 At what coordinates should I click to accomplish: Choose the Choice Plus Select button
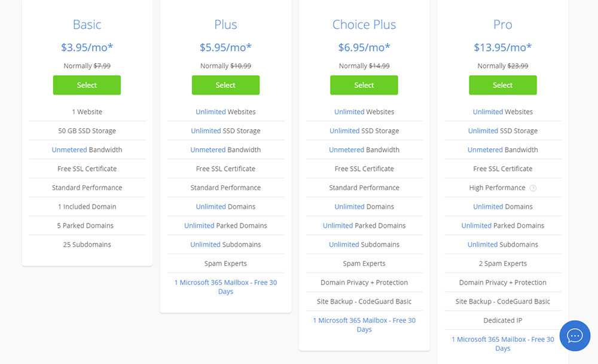(x=364, y=85)
